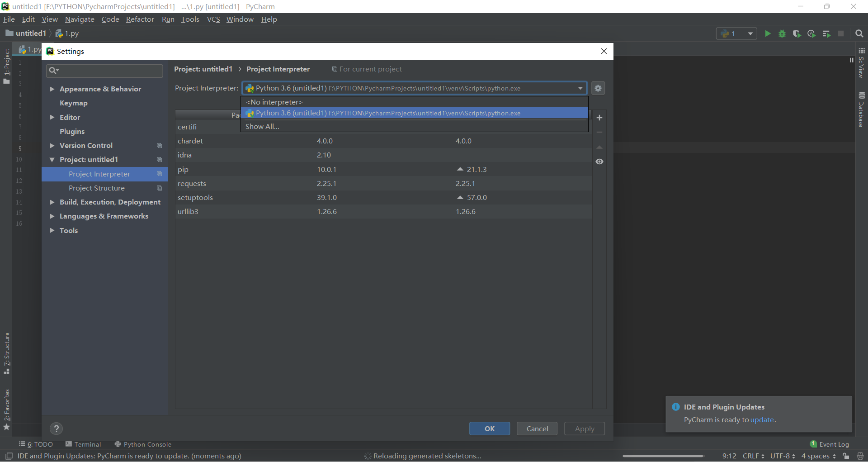The image size is (868, 462).
Task: Select <No interpreter> from dropdown list
Action: click(x=415, y=102)
